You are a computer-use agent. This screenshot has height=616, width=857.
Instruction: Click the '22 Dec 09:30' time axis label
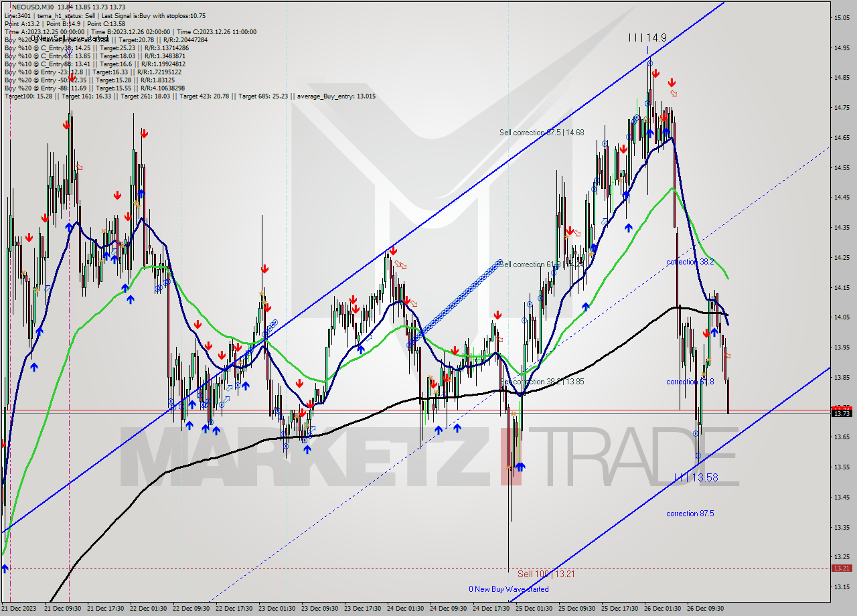click(x=191, y=609)
